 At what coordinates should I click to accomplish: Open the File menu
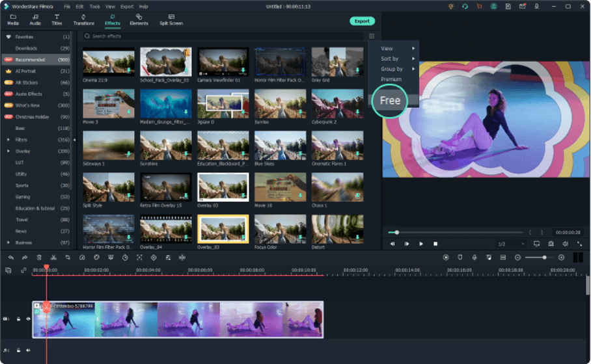(66, 6)
